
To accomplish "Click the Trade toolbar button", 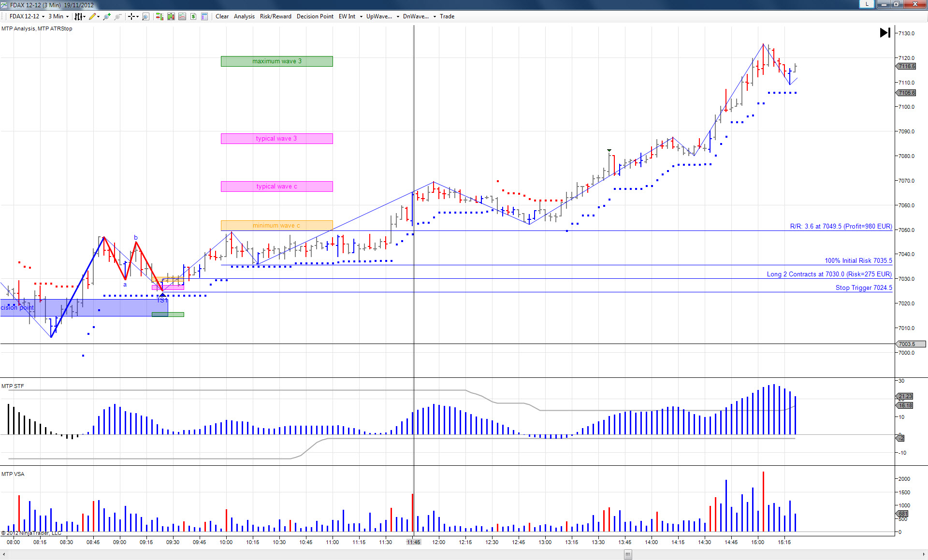I will 447,16.
